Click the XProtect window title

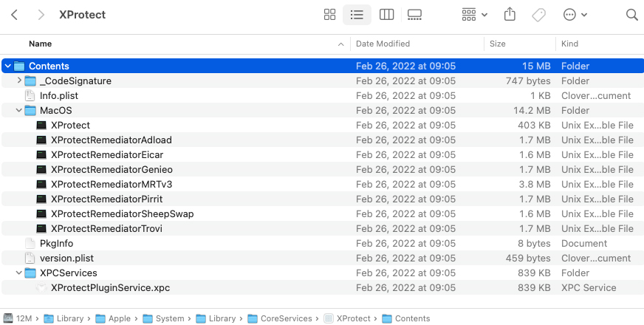pos(82,15)
